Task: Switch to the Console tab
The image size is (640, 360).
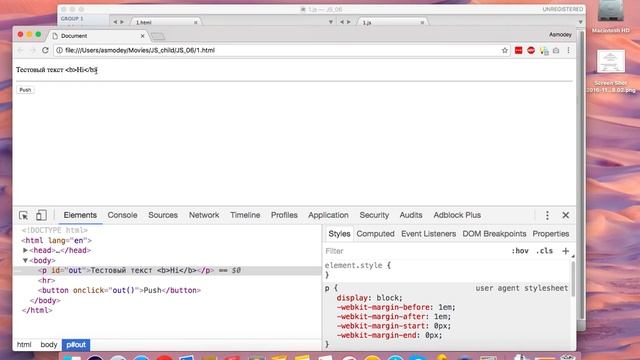Action: (x=122, y=215)
